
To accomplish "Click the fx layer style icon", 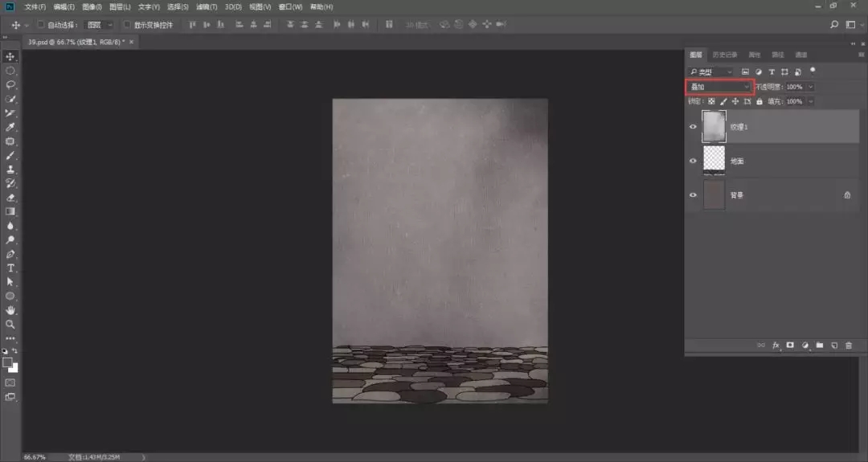I will point(776,345).
